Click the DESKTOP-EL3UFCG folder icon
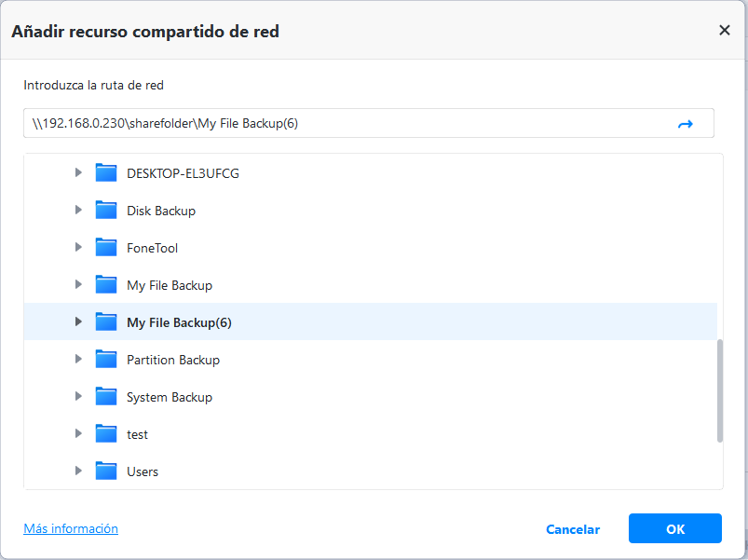The width and height of the screenshot is (748, 560). (106, 173)
